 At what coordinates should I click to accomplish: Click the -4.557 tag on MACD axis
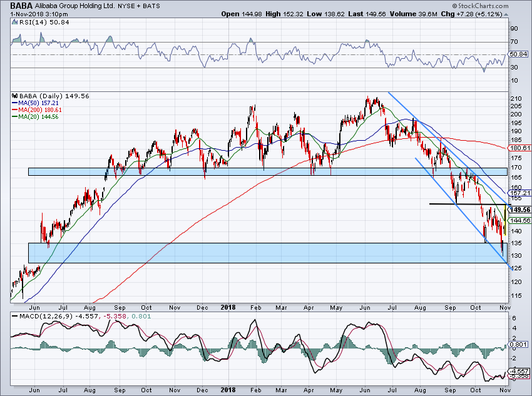(x=519, y=371)
